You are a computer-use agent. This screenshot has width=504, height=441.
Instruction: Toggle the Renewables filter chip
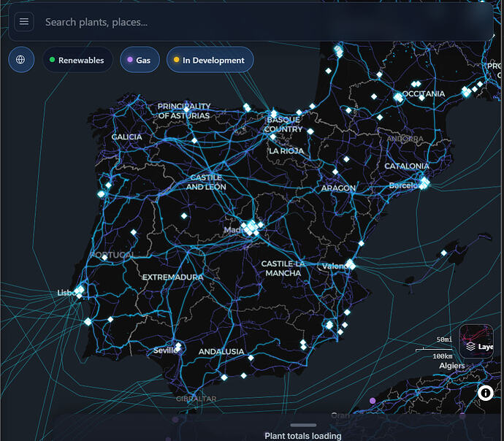point(77,60)
